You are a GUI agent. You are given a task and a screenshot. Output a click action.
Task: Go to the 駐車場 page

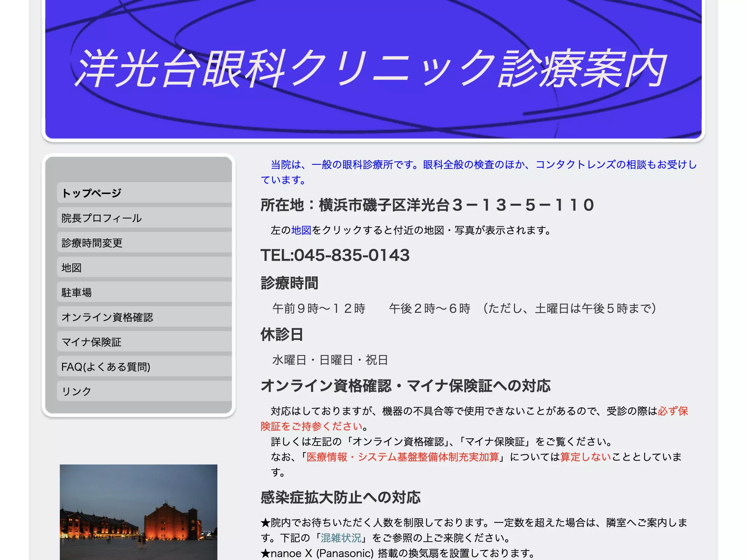[x=144, y=292]
